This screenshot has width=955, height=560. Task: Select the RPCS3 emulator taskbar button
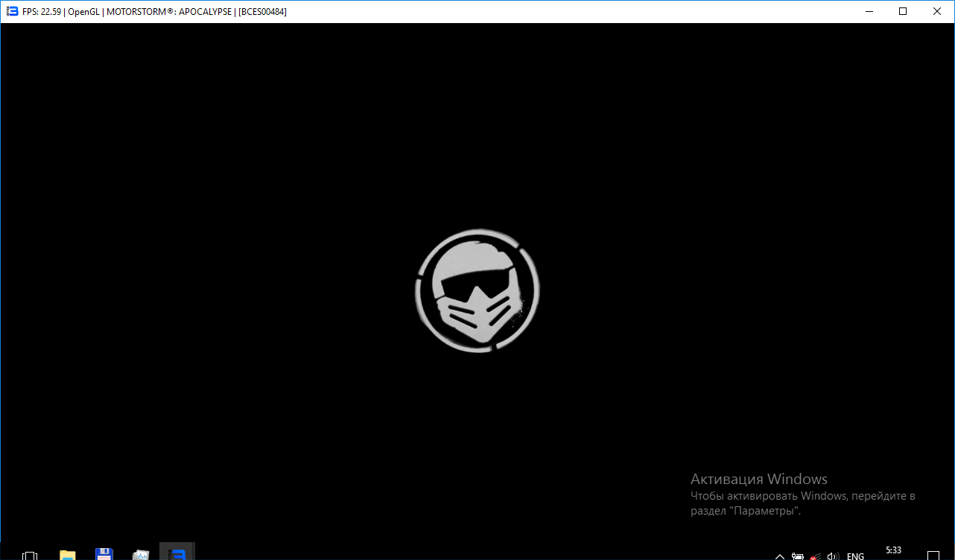point(177,554)
